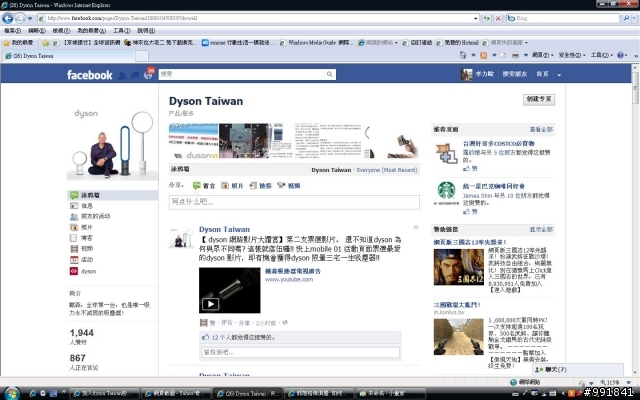The height and width of the screenshot is (400, 640).
Task: Open the 安全性(S) Safety dropdown menu
Action: click(x=572, y=55)
